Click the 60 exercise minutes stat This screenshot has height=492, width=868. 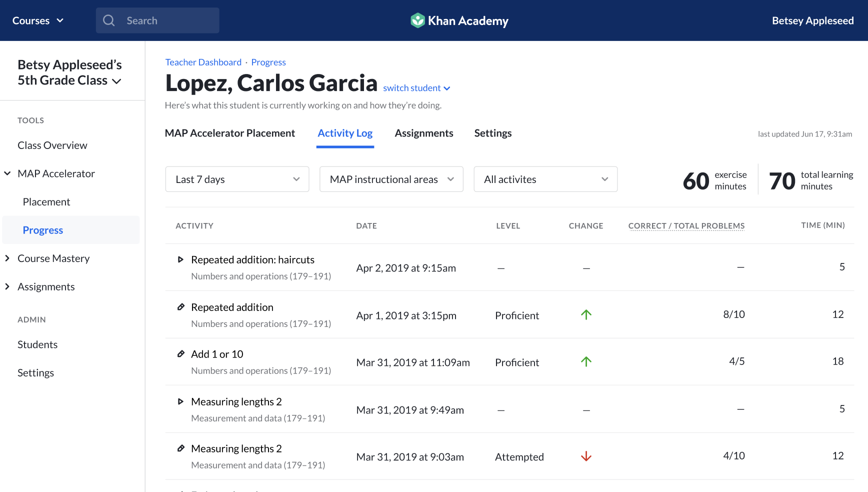pyautogui.click(x=714, y=180)
